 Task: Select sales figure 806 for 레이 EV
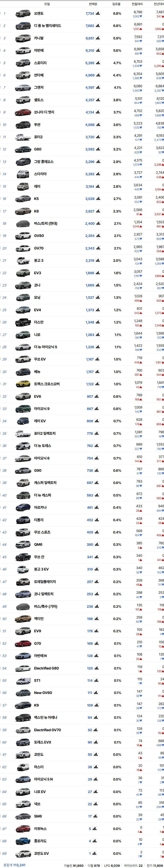click(90, 421)
